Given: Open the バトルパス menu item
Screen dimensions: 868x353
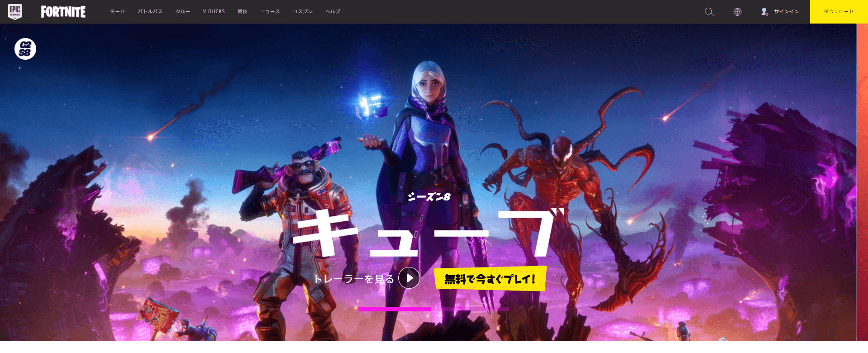Looking at the screenshot, I should pos(150,12).
